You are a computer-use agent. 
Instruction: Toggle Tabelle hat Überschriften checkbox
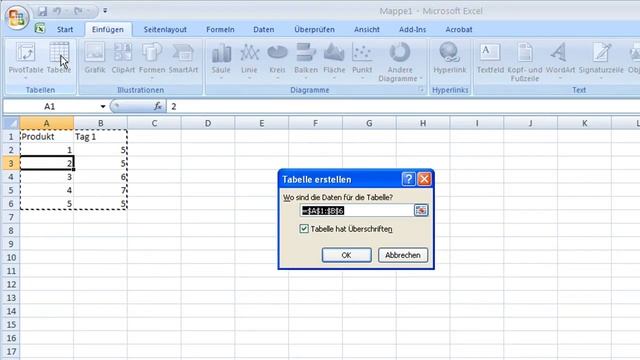click(304, 229)
